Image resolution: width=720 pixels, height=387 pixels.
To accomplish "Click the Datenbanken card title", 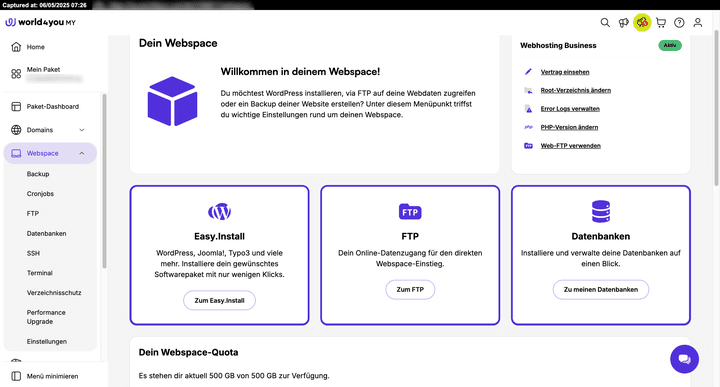I will tap(601, 236).
